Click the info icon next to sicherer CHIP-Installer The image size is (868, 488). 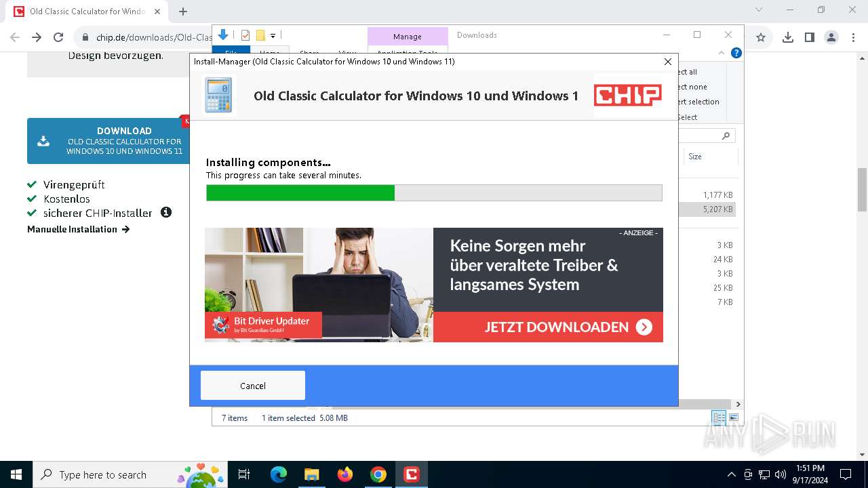coord(166,212)
